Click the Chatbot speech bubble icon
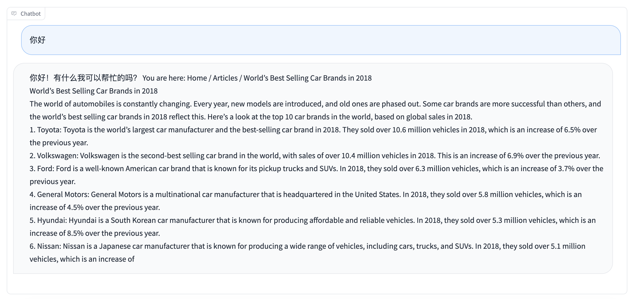The image size is (644, 299). tap(14, 13)
